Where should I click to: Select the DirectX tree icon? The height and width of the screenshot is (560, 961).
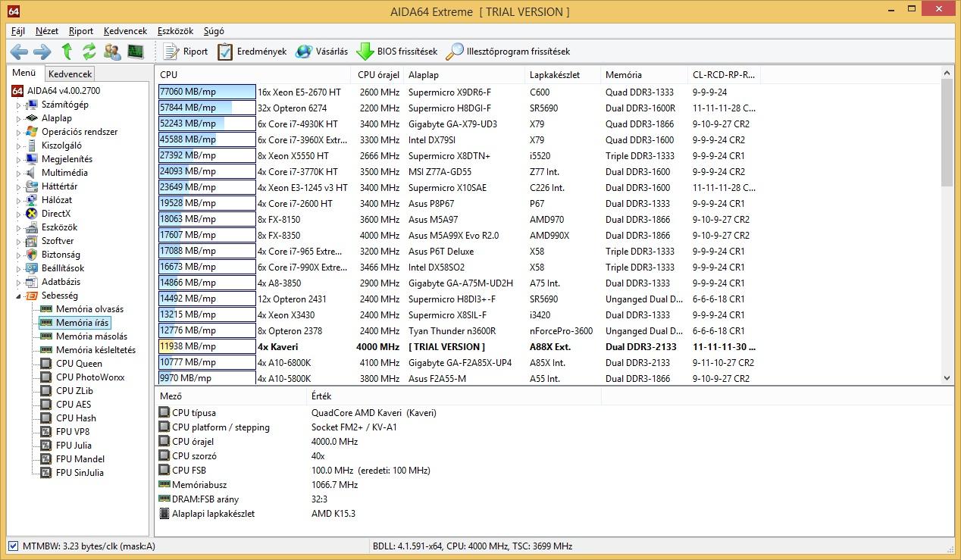31,214
